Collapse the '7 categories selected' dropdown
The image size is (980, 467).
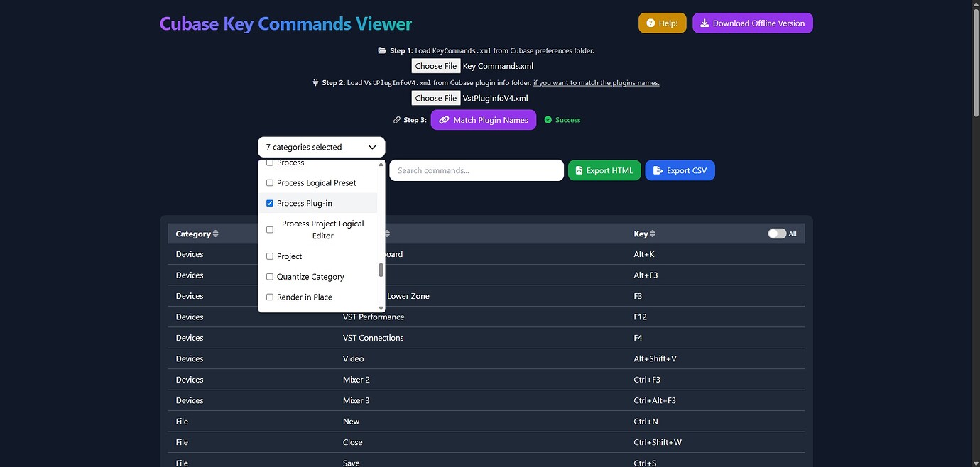pyautogui.click(x=321, y=147)
